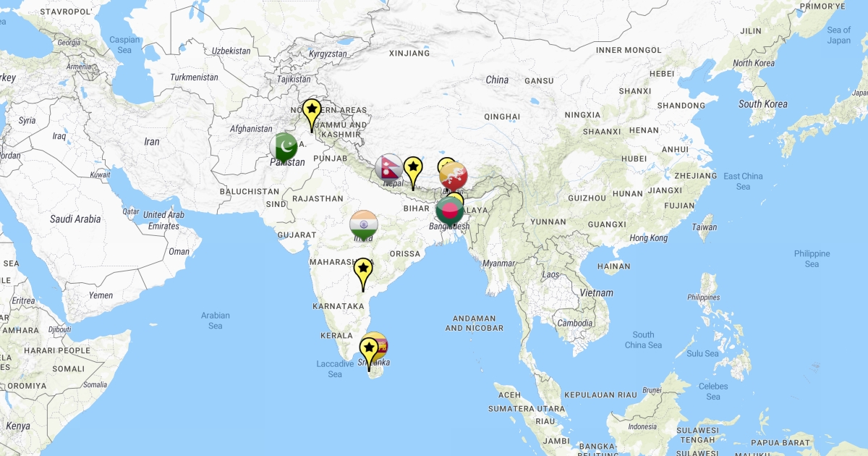Click the QINGHAI province label

[502, 116]
